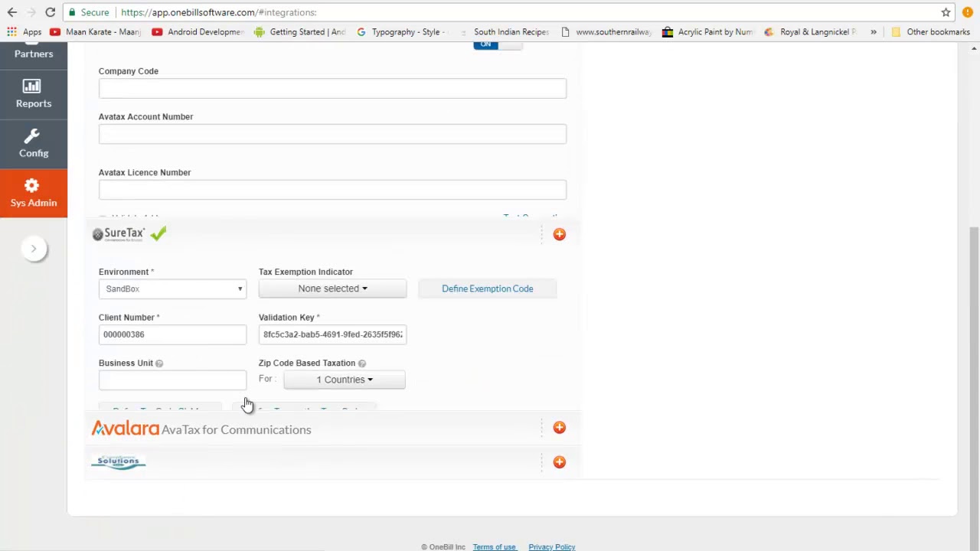Screen dimensions: 980x551
Task: Open the Reports sidebar section
Action: tap(34, 93)
